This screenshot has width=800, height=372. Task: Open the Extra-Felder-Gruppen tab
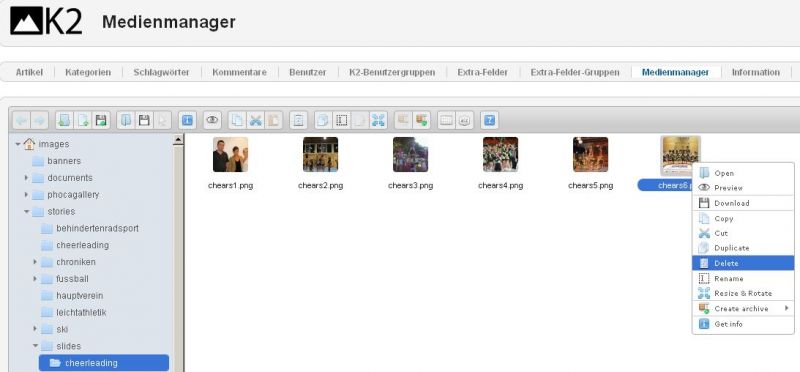pos(575,72)
